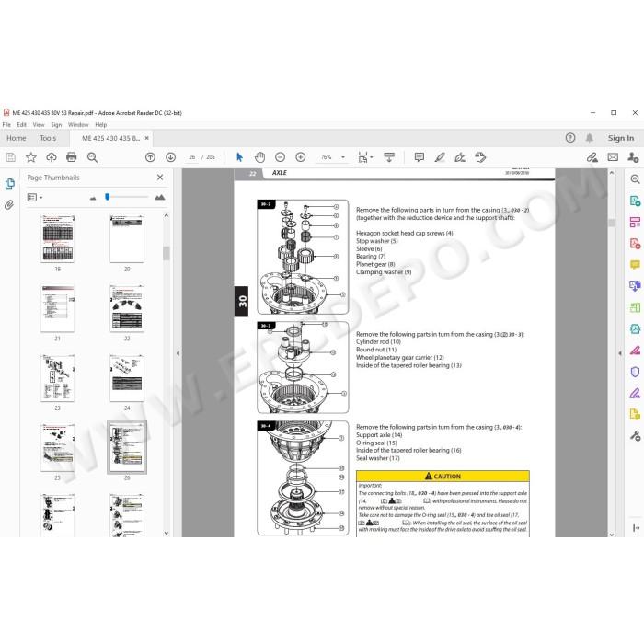Open the Help menu
Screen dimensions: 644x644
coord(101,125)
